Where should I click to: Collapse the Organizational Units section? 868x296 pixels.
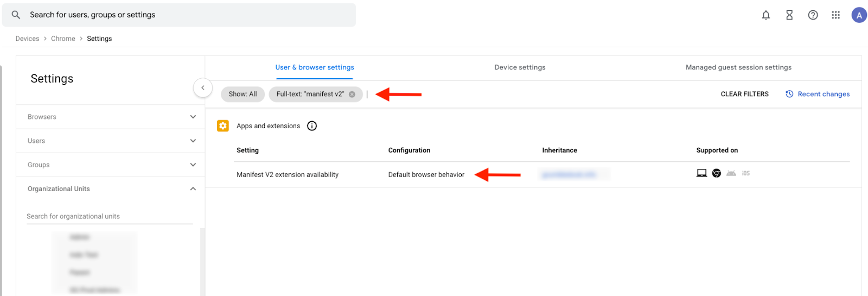point(111,188)
